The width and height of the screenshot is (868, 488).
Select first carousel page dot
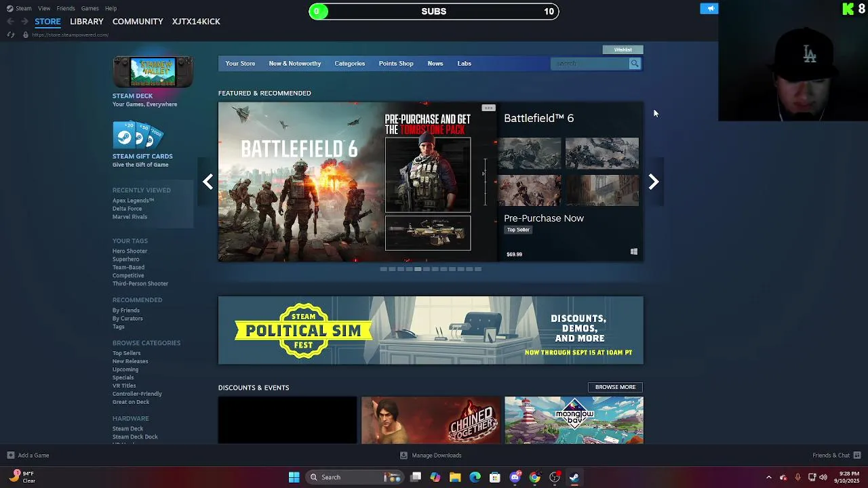(x=383, y=269)
